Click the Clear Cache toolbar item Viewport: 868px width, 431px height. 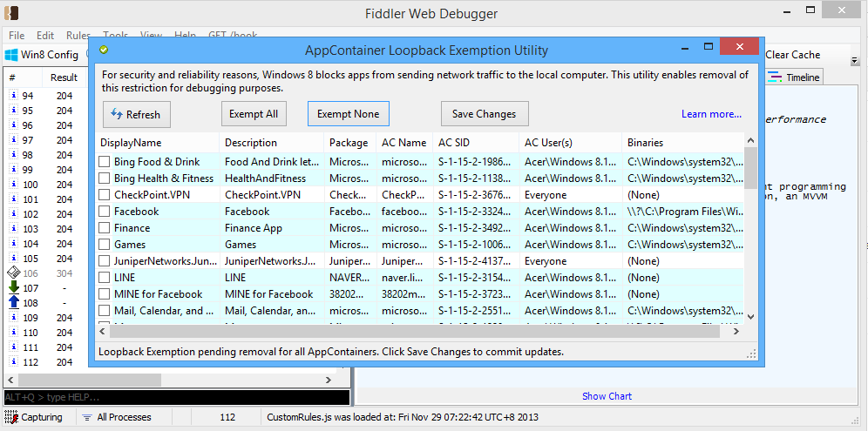793,55
